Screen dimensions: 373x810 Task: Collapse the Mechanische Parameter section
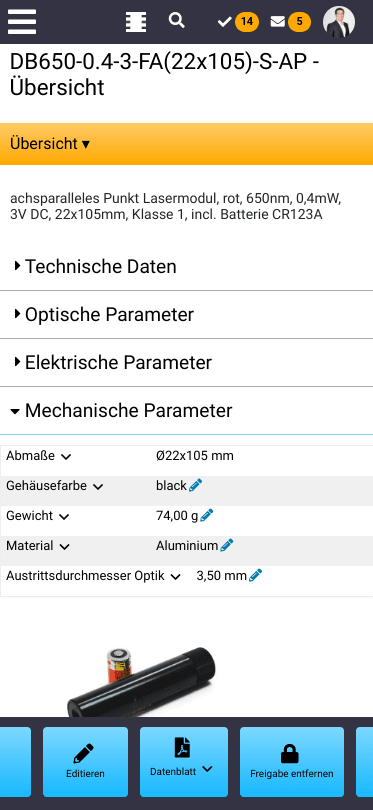tap(186, 411)
